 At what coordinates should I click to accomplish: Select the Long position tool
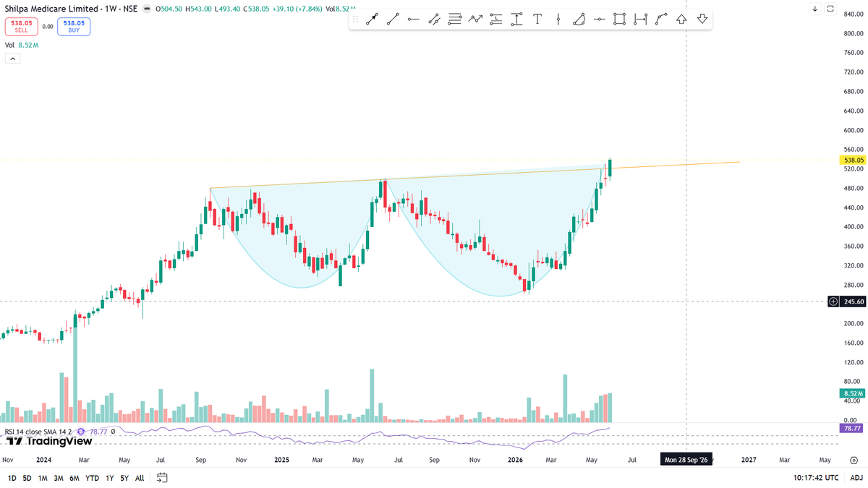[x=496, y=20]
